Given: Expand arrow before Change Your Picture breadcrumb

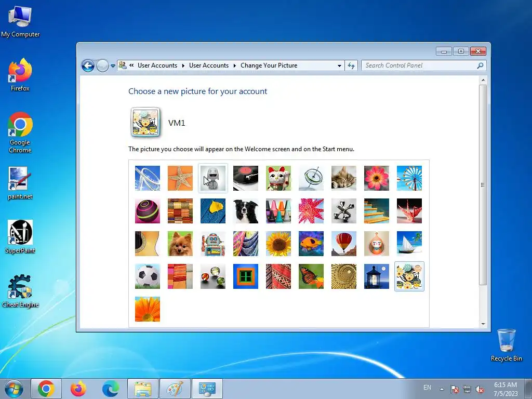Looking at the screenshot, I should pyautogui.click(x=234, y=66).
